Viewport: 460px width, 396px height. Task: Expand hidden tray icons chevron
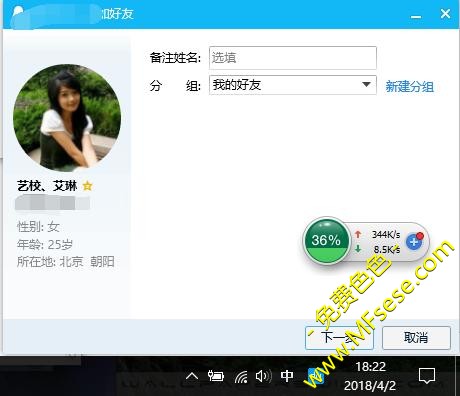pos(192,377)
